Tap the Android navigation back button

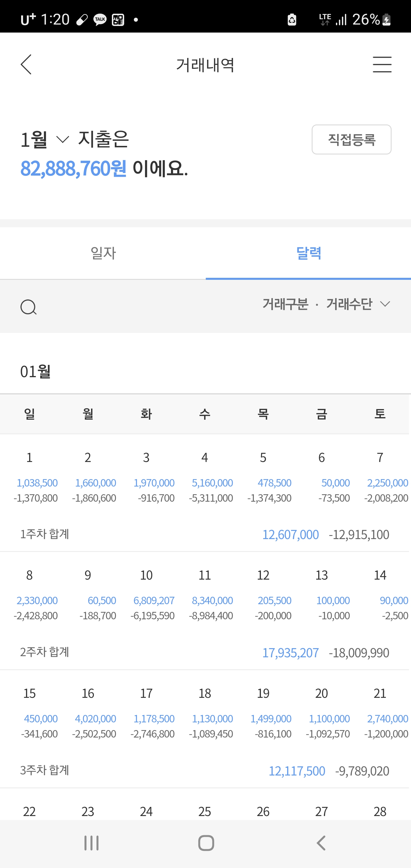click(321, 843)
